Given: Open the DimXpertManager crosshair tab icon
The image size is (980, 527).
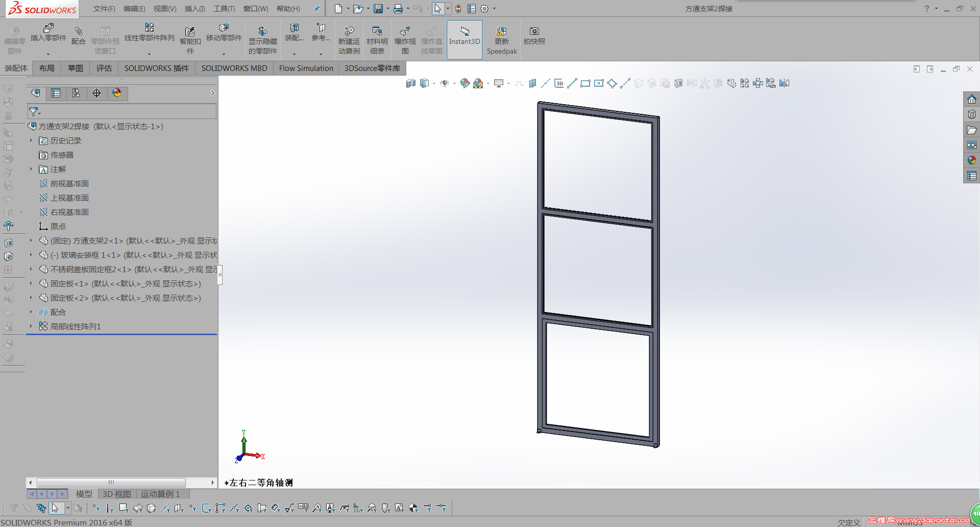Looking at the screenshot, I should point(96,93).
